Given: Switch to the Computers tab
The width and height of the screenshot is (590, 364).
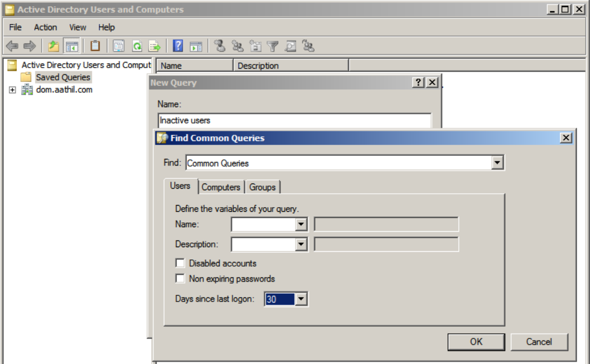Looking at the screenshot, I should [x=221, y=187].
